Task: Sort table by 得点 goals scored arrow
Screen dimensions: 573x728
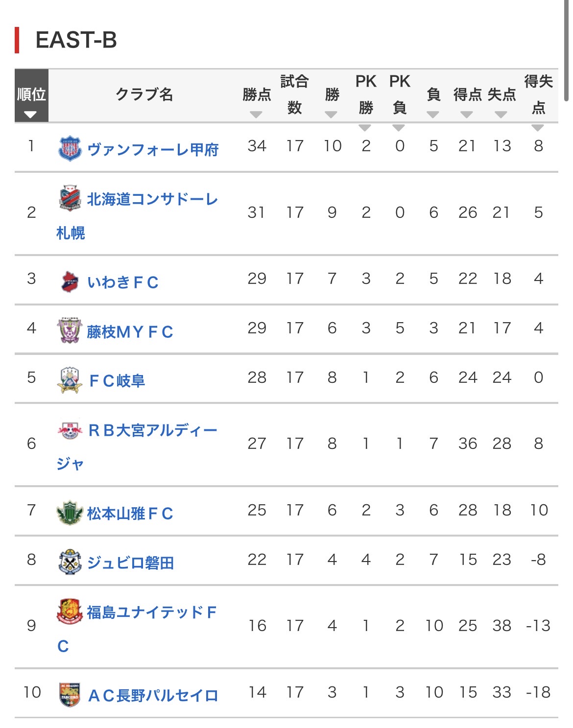Action: coord(467,115)
